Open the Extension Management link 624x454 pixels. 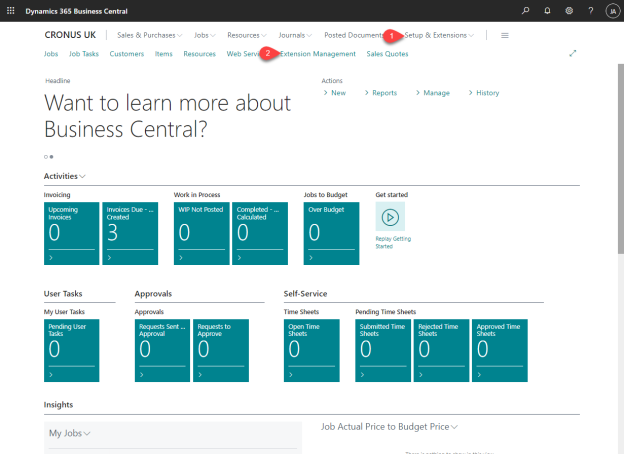[318, 54]
